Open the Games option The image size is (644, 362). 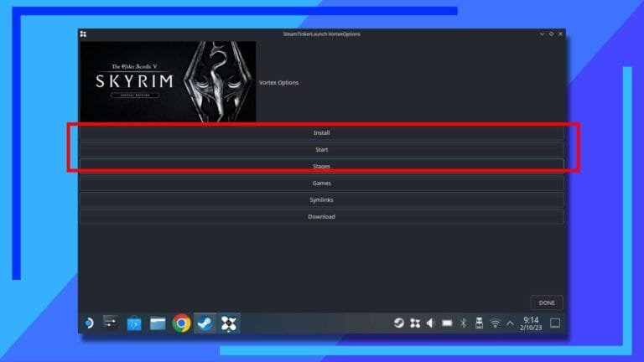pyautogui.click(x=322, y=183)
